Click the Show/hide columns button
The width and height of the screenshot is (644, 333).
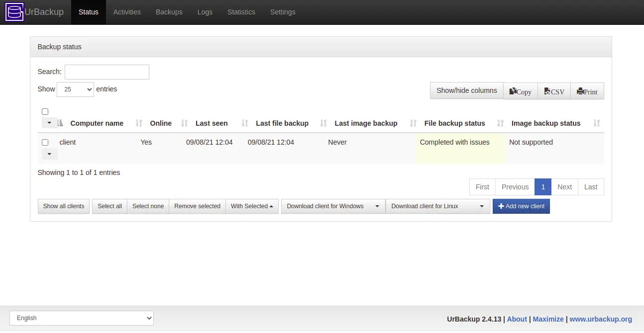(467, 90)
